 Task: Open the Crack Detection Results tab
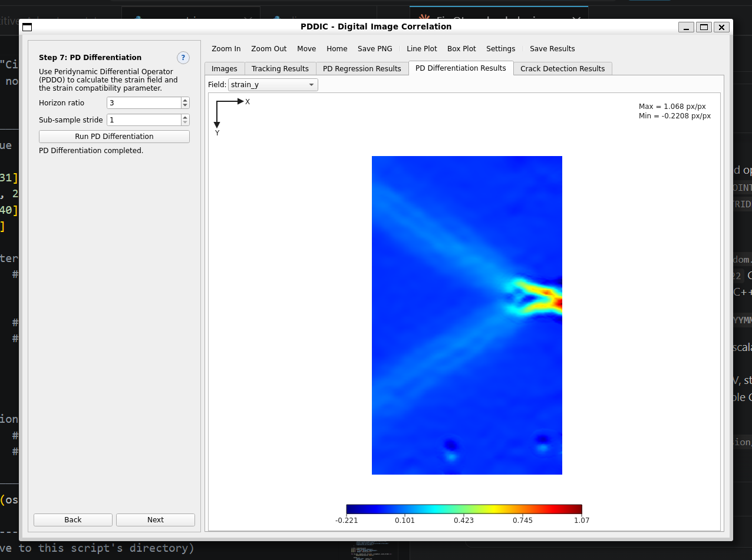[x=563, y=69]
